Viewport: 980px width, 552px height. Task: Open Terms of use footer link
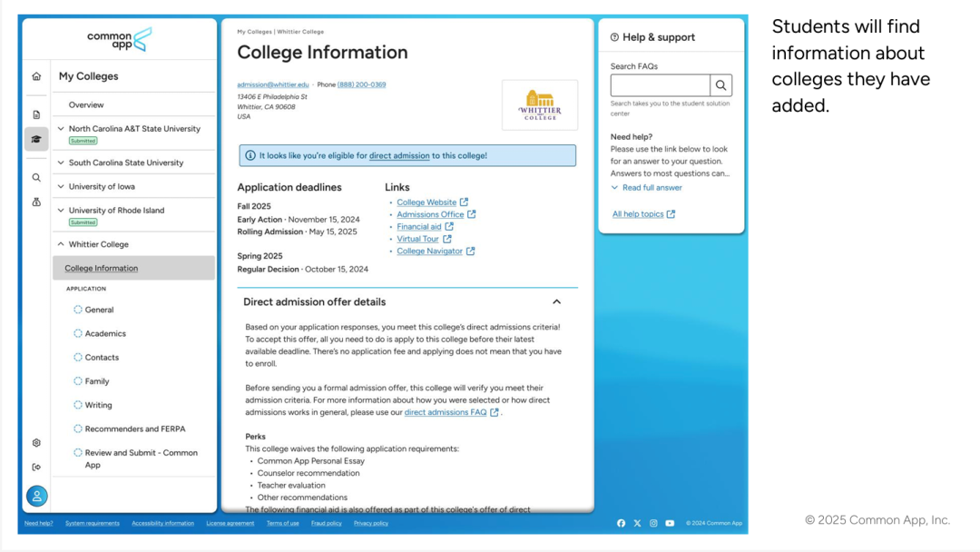pyautogui.click(x=282, y=523)
